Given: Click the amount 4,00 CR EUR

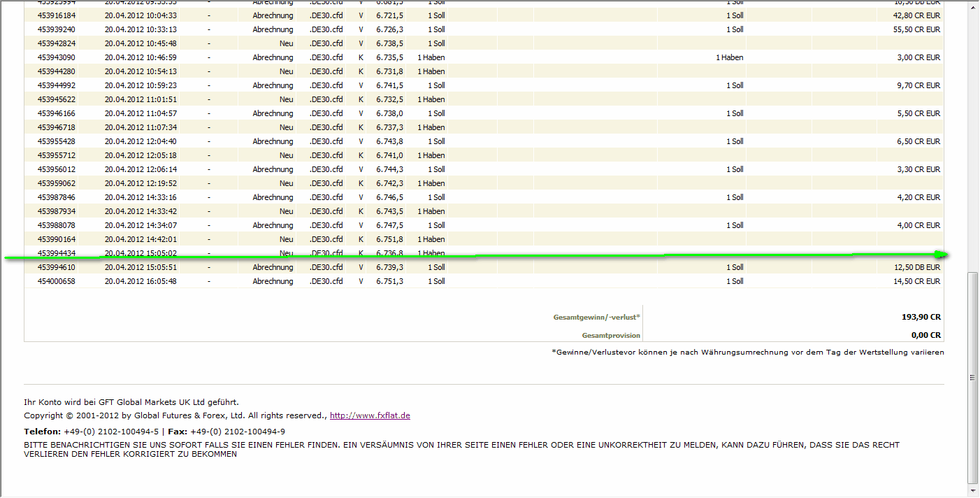Looking at the screenshot, I should click(x=918, y=225).
